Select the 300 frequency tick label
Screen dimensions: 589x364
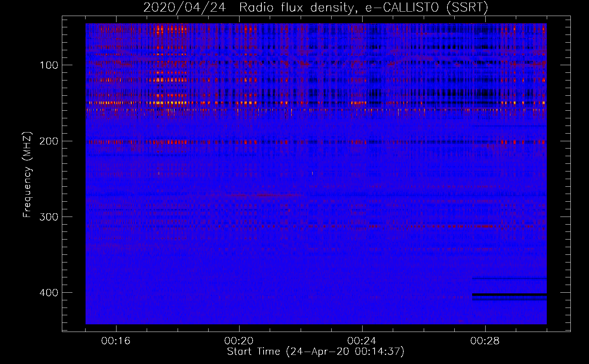point(49,217)
